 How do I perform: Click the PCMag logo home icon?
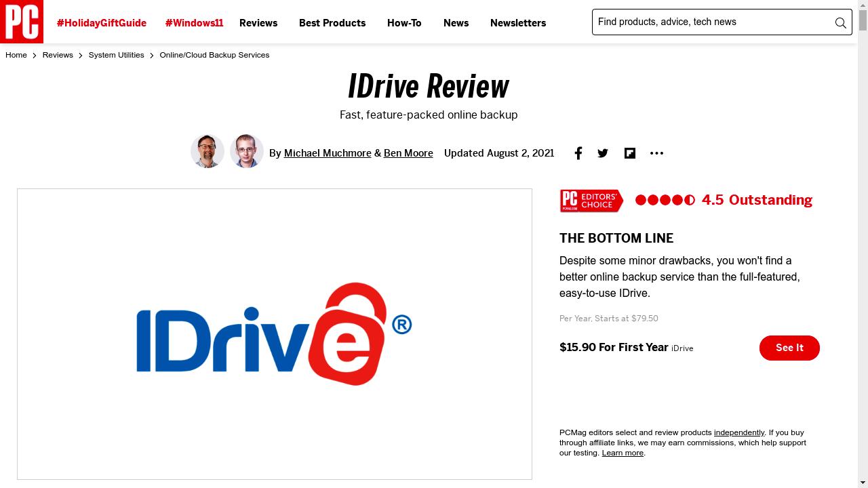(22, 22)
